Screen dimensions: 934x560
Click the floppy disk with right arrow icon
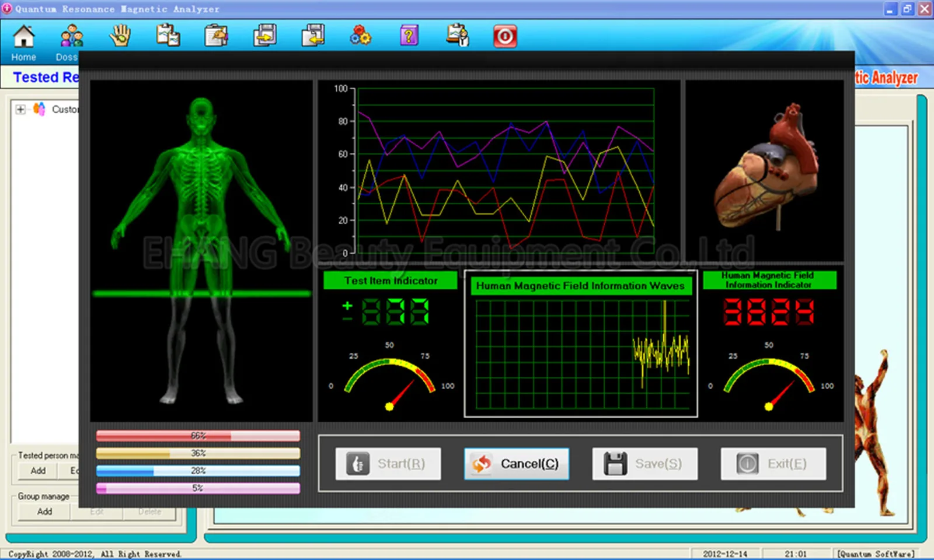(x=264, y=36)
